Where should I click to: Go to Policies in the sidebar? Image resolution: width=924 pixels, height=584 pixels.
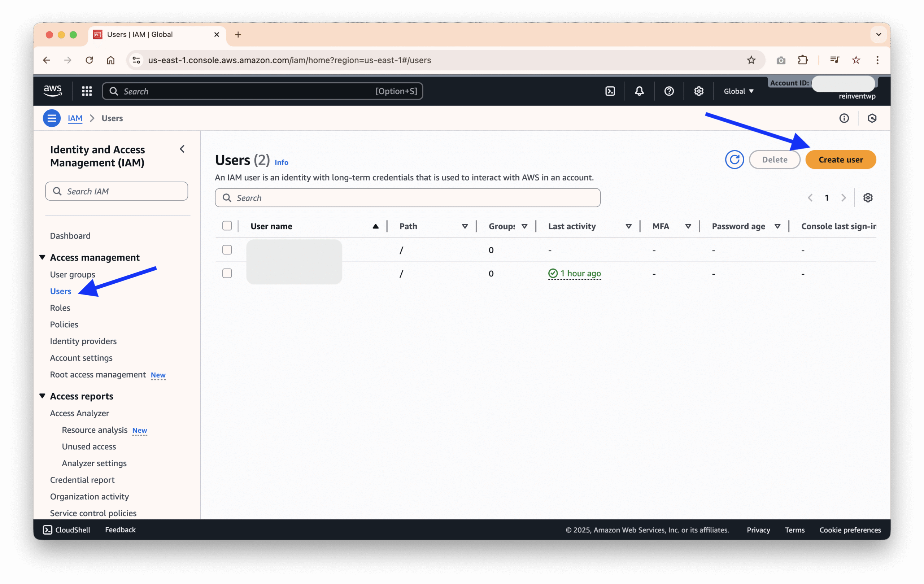[x=64, y=324]
